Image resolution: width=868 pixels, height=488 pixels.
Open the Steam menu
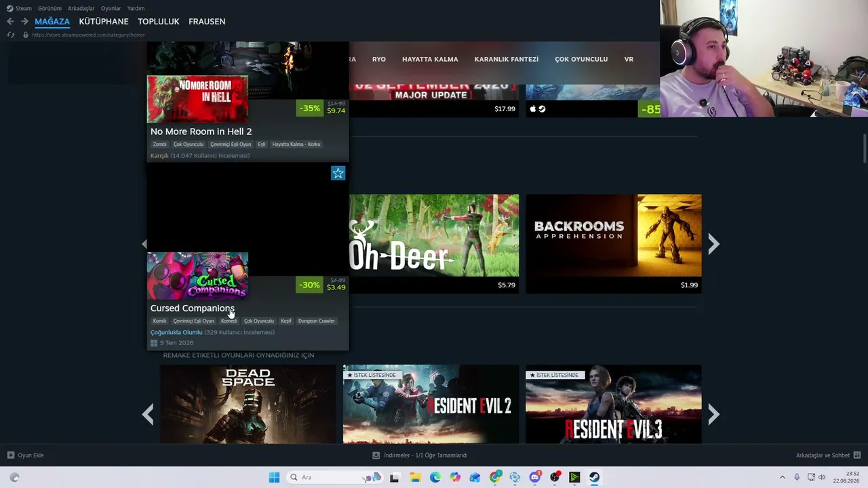click(x=19, y=8)
